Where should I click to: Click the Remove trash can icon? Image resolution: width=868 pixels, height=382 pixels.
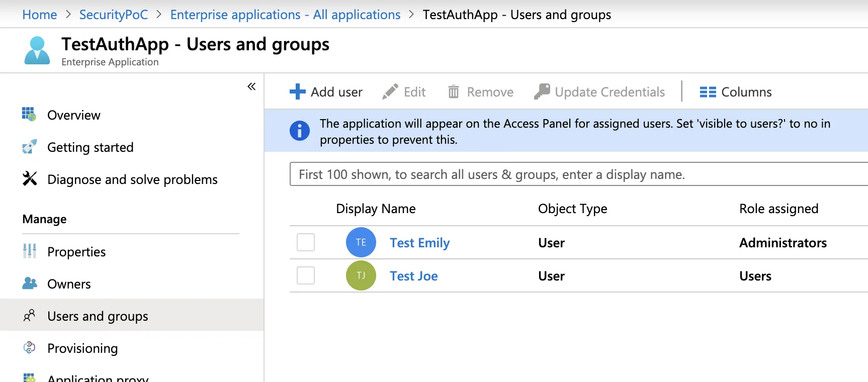454,91
